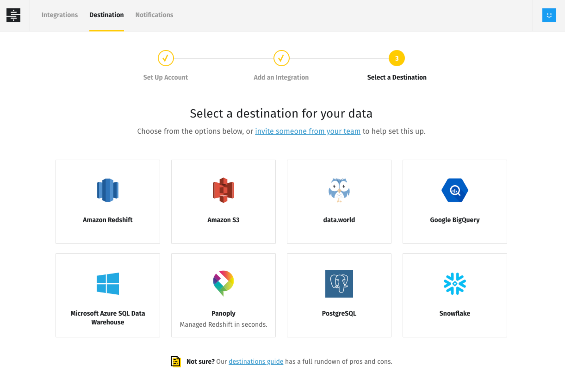Viewport: 565px width, 392px height.
Task: Click the PostgreSQL elephant icon
Action: pyautogui.click(x=339, y=284)
